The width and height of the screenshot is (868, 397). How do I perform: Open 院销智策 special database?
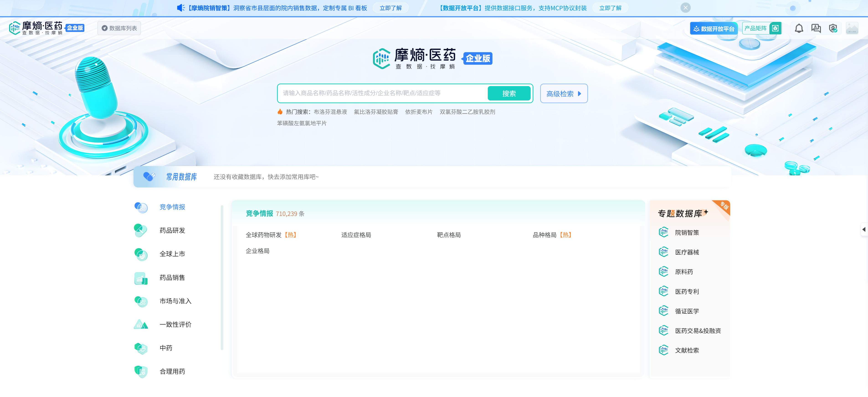tap(687, 233)
